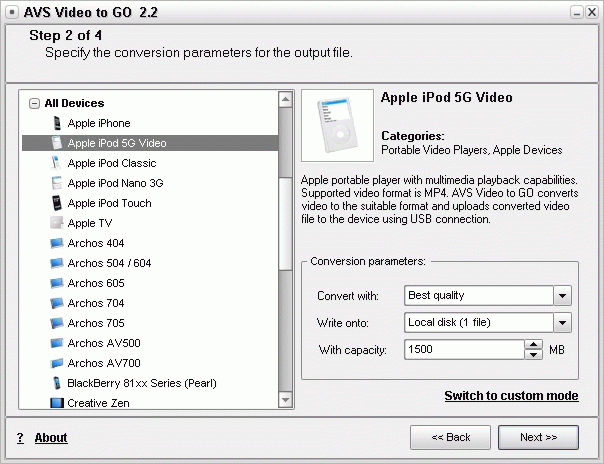Click the iPod 5G Video preview thumbnail
This screenshot has height=464, width=604.
pos(337,126)
